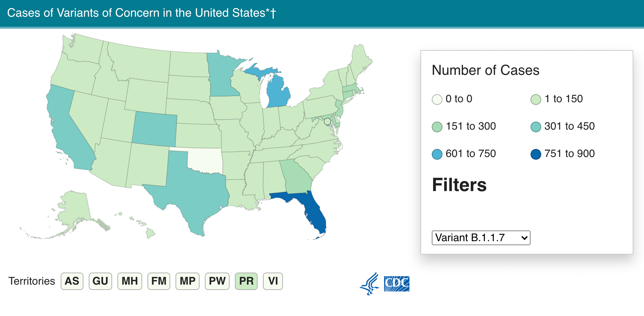Click the CDC logo icon
The width and height of the screenshot is (644, 316).
396,284
